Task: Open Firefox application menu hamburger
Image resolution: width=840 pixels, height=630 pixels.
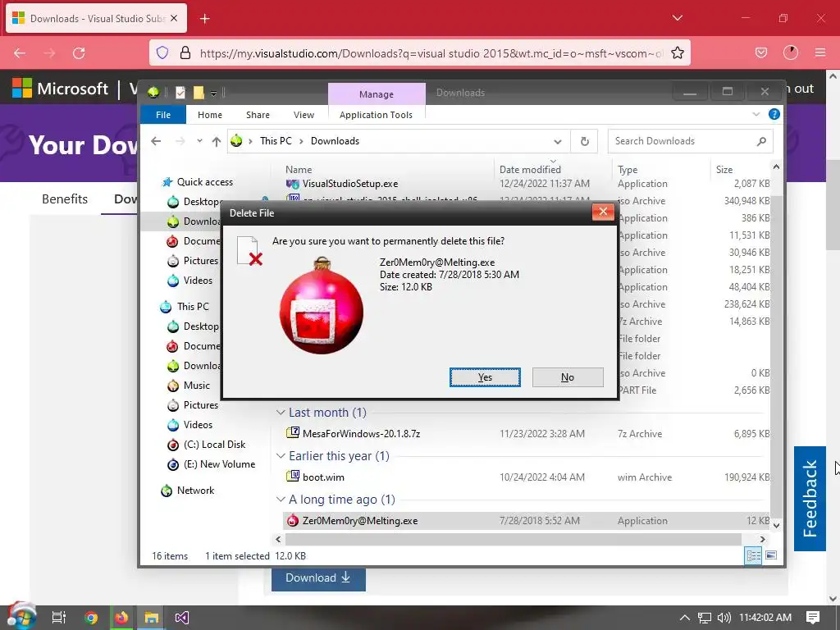Action: click(819, 52)
